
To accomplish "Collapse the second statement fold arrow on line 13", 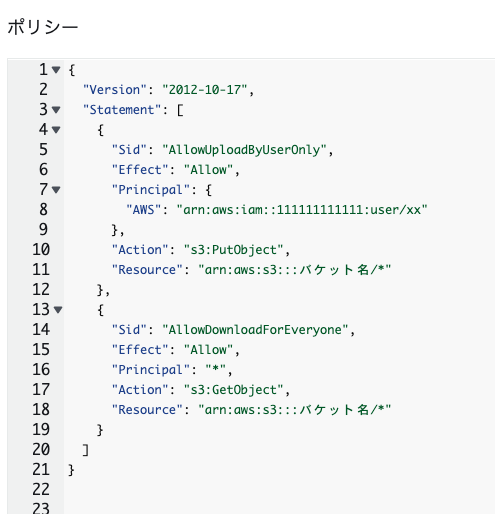I will [58, 310].
